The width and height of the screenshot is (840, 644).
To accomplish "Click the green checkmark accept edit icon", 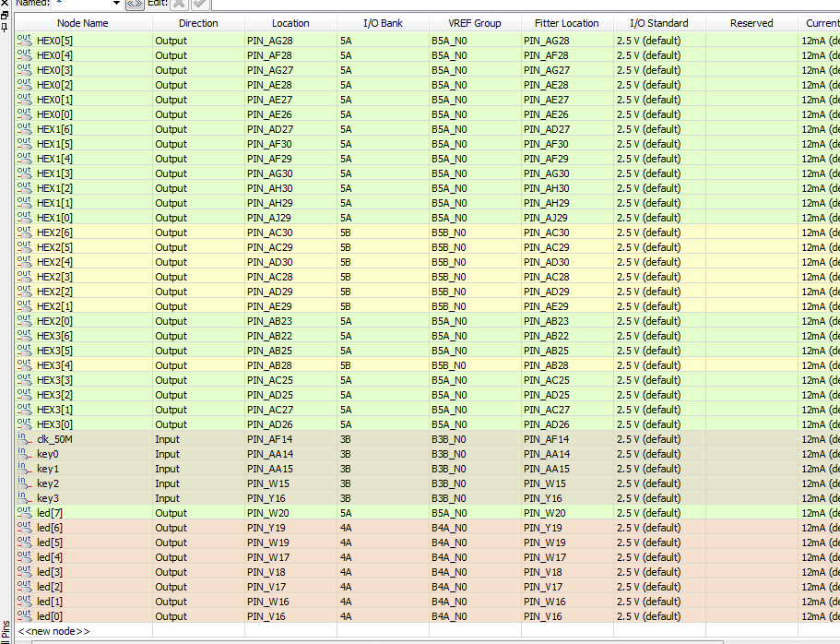I will (x=200, y=4).
